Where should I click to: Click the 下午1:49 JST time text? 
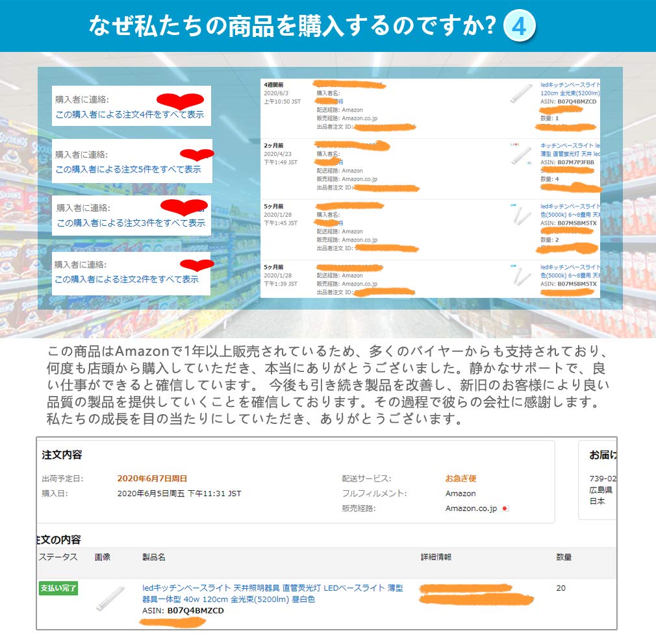(x=281, y=162)
